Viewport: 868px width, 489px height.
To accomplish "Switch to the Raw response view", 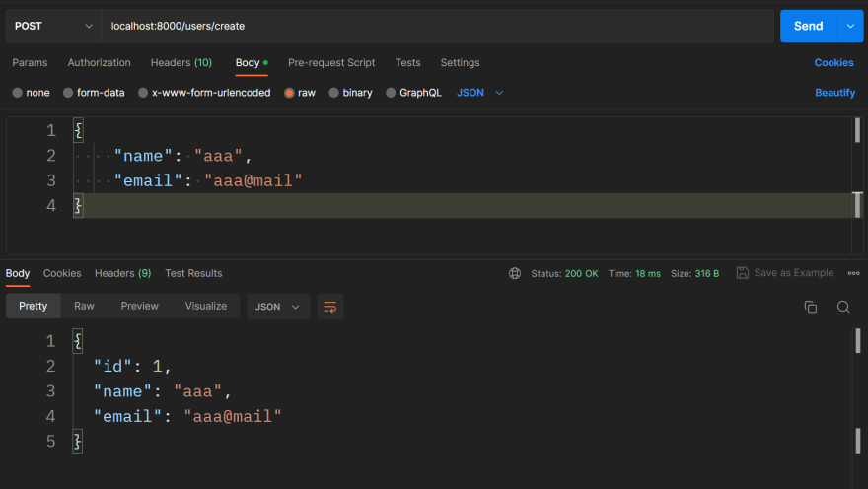I will [84, 306].
